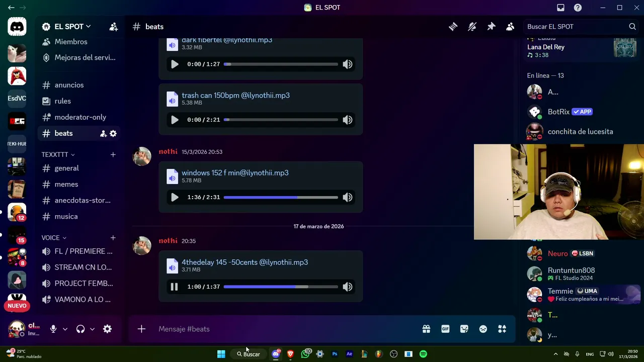Viewport: 644px width, 362px height.
Task: Toggle headphones deafen
Action: (80, 329)
